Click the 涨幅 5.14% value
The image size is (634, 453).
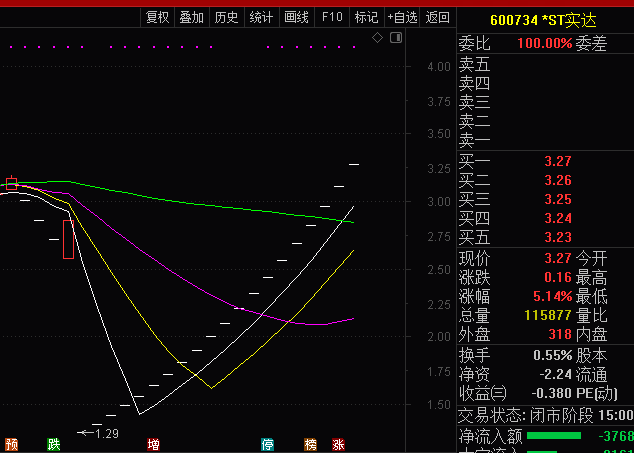[553, 297]
